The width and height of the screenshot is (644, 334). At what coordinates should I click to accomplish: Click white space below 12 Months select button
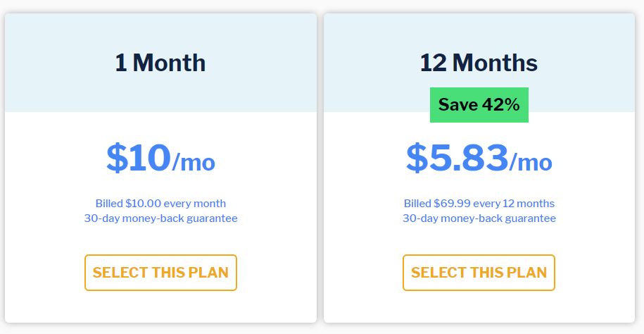tap(479, 307)
